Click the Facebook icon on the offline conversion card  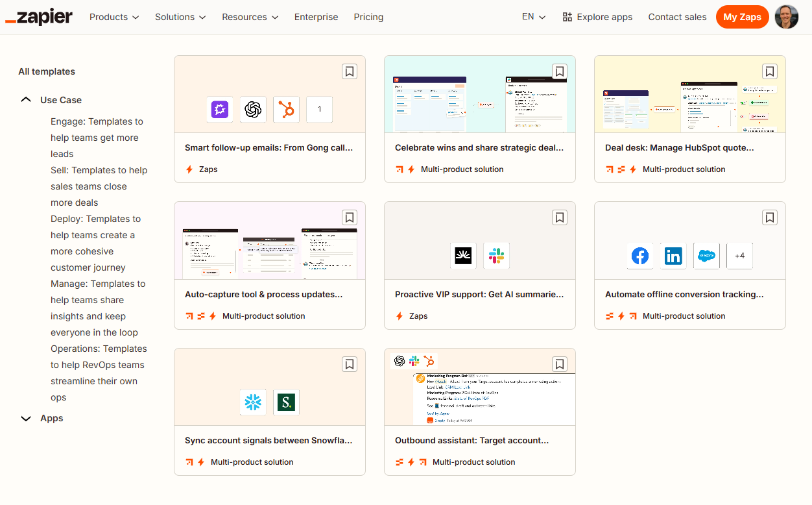[x=639, y=256]
